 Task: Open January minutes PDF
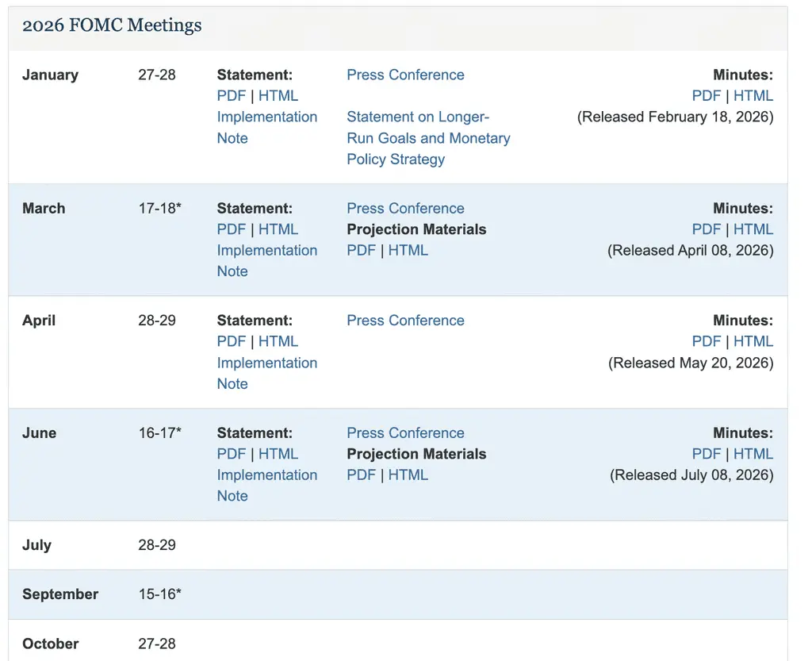pos(707,96)
